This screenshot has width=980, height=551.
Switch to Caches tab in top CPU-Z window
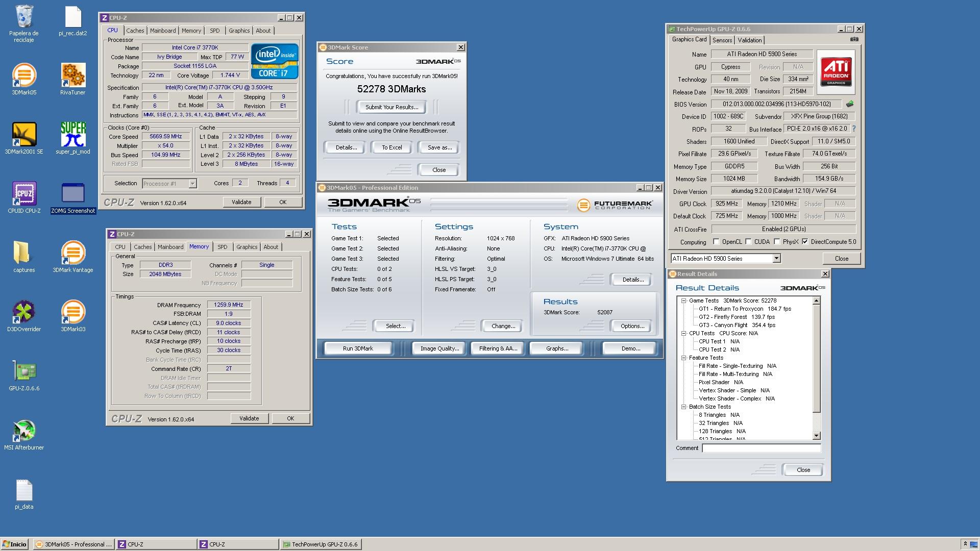coord(135,31)
